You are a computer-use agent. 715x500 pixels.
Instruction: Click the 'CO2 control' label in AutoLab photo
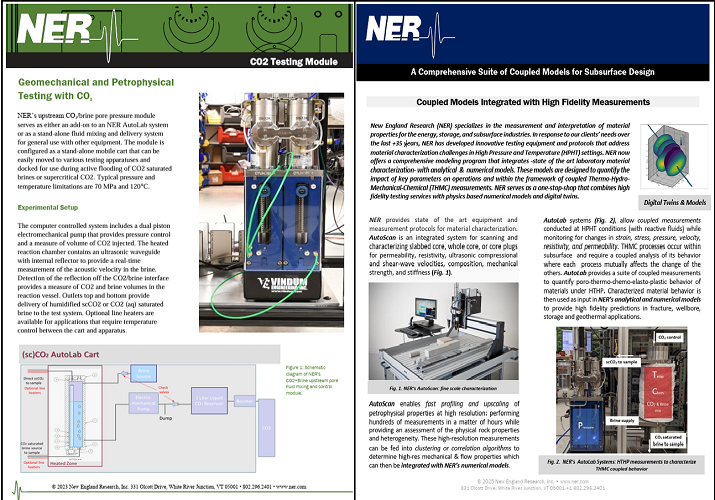pos(669,337)
